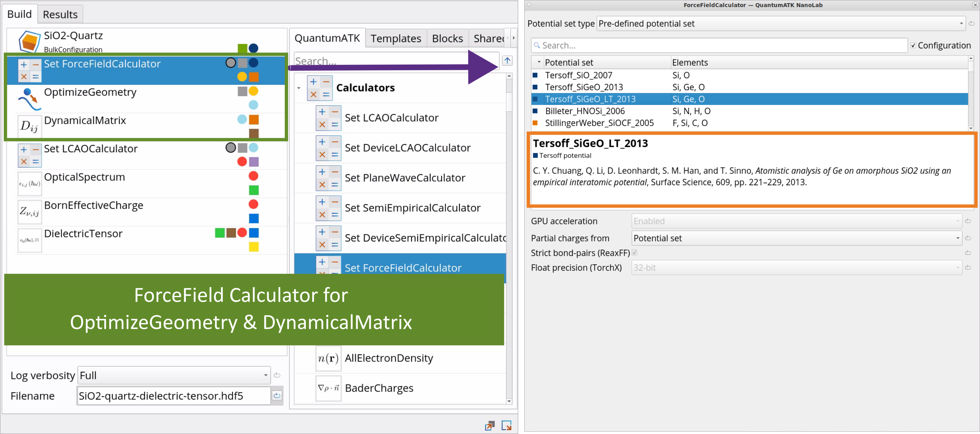The height and width of the screenshot is (434, 980).
Task: Collapse the Calculators group expander
Action: [x=299, y=88]
